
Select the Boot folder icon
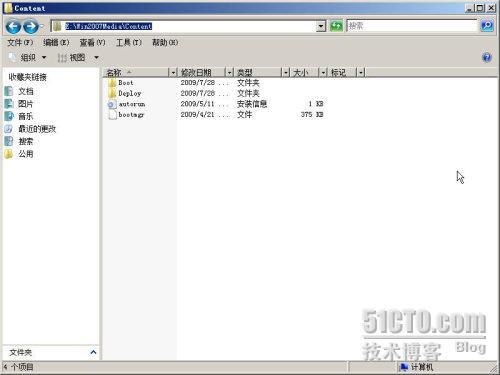112,83
